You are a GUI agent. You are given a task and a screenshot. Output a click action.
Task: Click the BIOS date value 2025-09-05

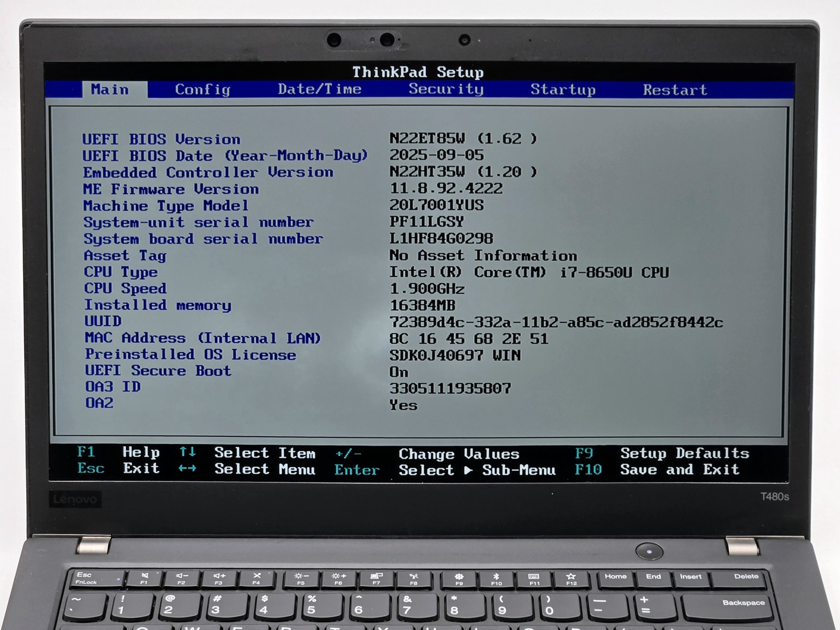tap(436, 155)
